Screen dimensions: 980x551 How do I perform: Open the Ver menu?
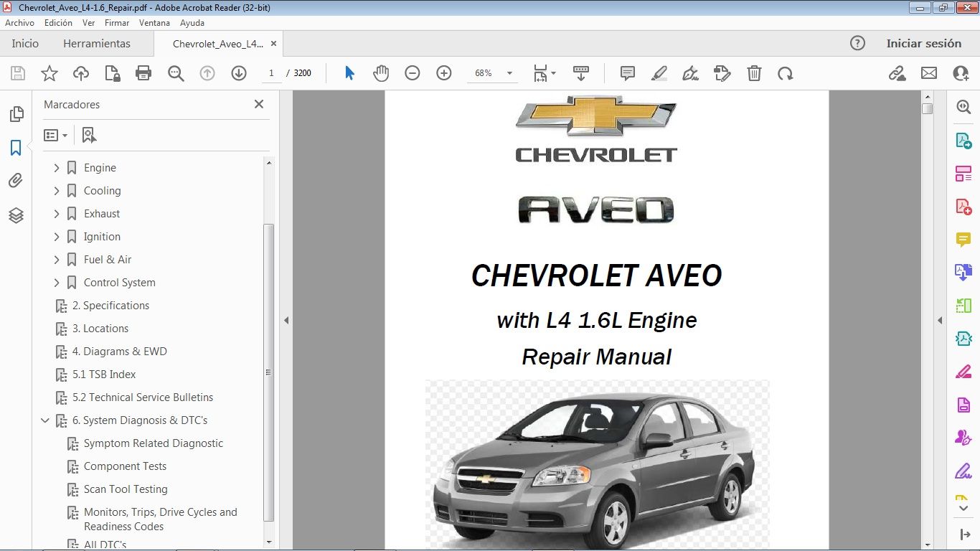[88, 23]
